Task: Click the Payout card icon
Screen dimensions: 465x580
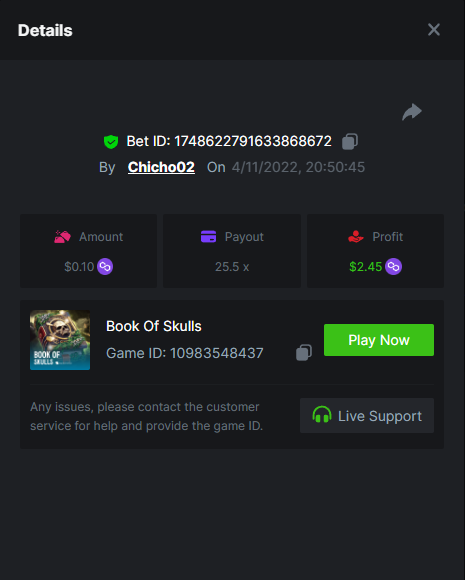Action: [x=209, y=236]
